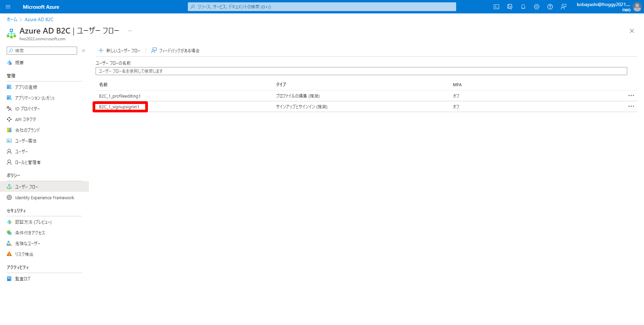Sort by 名前 column header
Viewport: 644px width, 325px height.
point(103,85)
